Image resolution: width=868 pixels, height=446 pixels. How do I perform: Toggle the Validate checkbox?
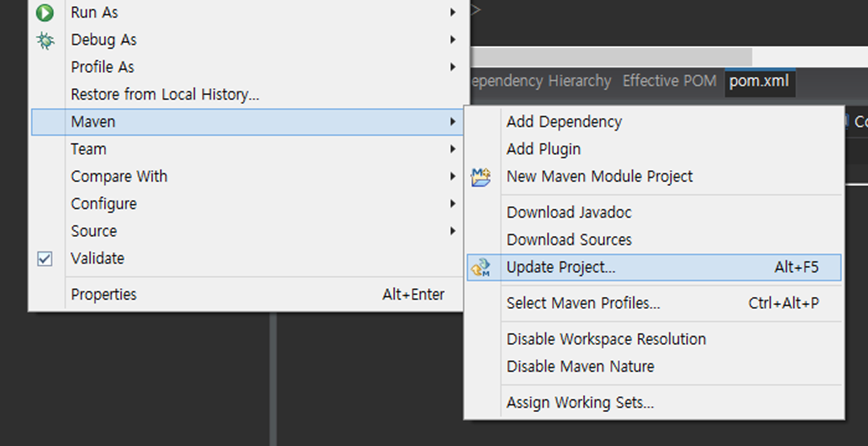pyautogui.click(x=45, y=258)
